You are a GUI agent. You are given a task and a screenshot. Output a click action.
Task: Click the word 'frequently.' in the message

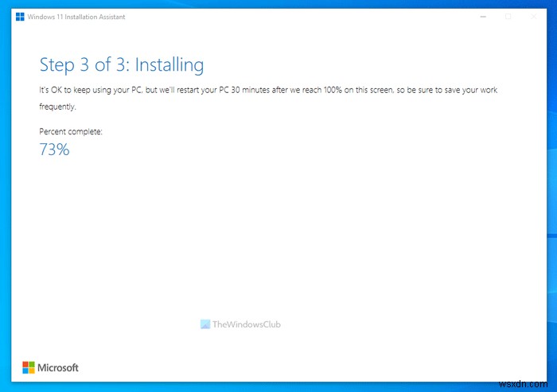(57, 107)
